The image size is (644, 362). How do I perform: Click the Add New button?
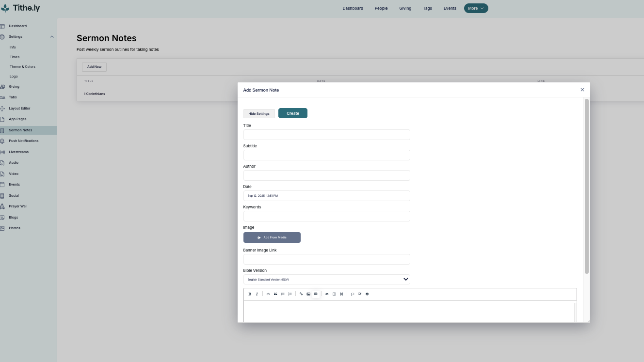pyautogui.click(x=94, y=67)
